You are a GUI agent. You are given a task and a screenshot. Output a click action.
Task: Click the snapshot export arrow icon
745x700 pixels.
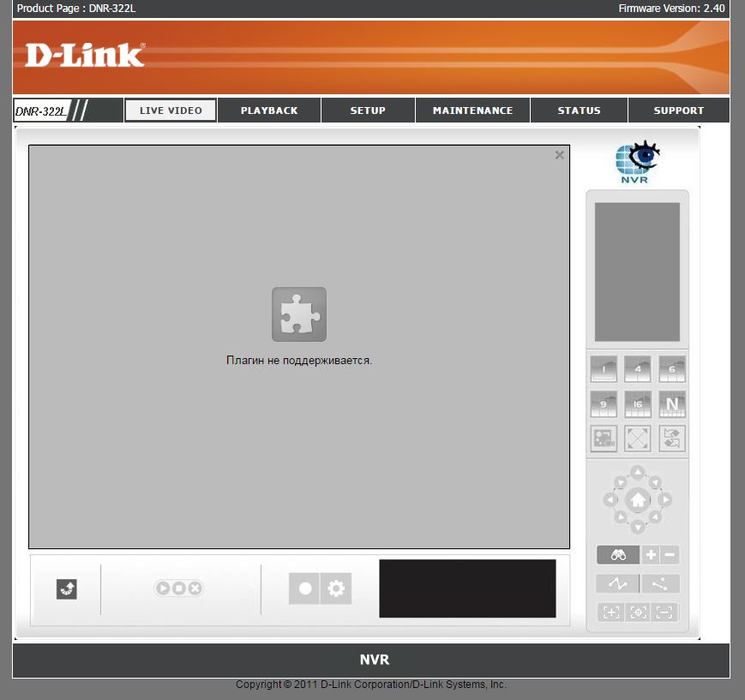[x=67, y=589]
